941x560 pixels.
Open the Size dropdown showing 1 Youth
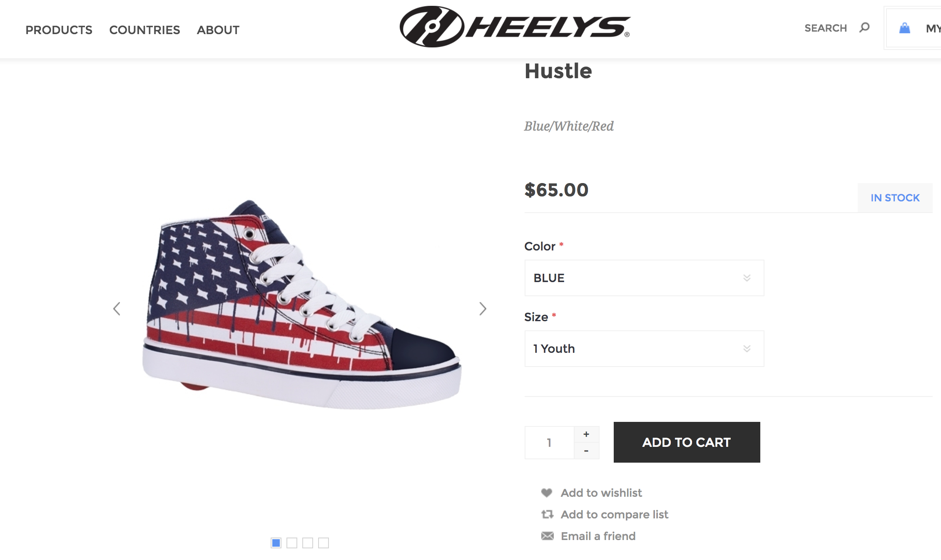click(644, 349)
